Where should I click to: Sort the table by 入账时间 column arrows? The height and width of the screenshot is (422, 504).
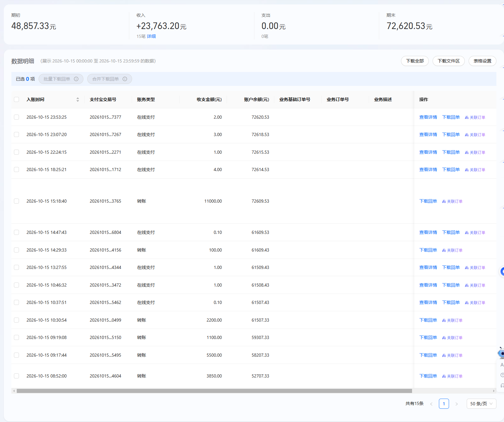coord(78,99)
